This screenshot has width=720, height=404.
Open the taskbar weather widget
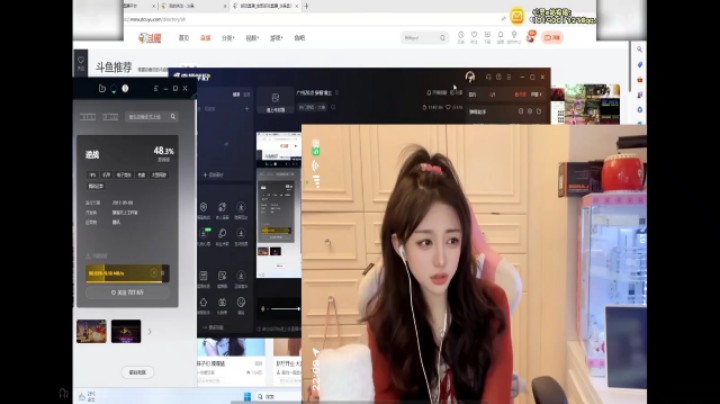(87, 396)
